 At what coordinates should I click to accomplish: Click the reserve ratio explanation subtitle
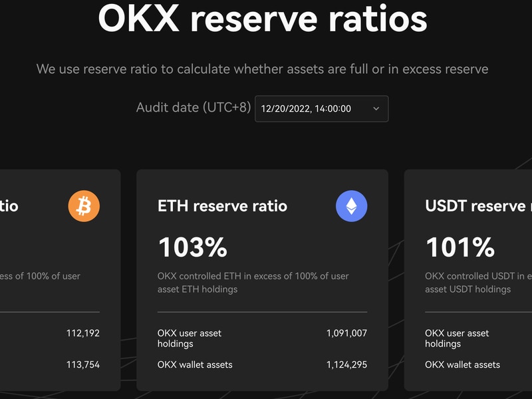coord(262,69)
